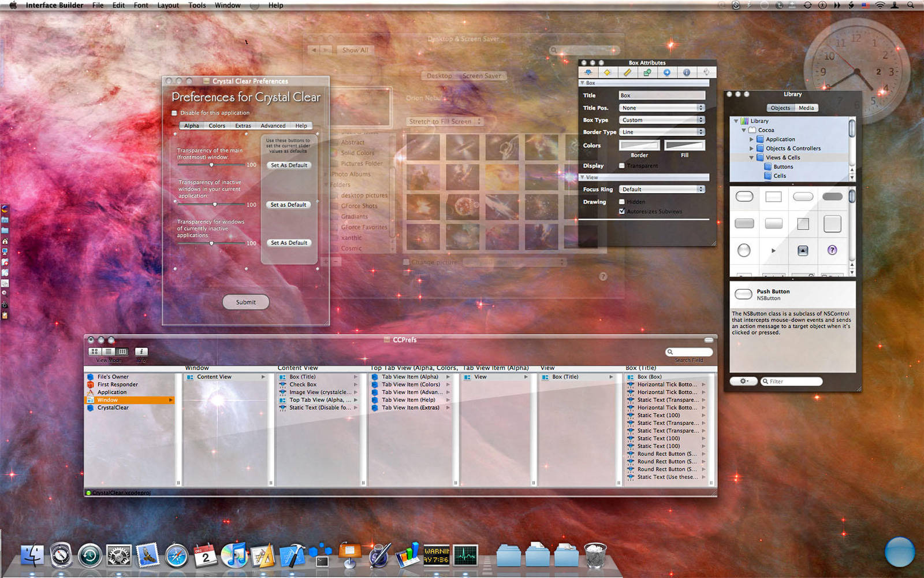This screenshot has height=578, width=924.
Task: Switch CCPrefs to column view mode
Action: tap(122, 351)
